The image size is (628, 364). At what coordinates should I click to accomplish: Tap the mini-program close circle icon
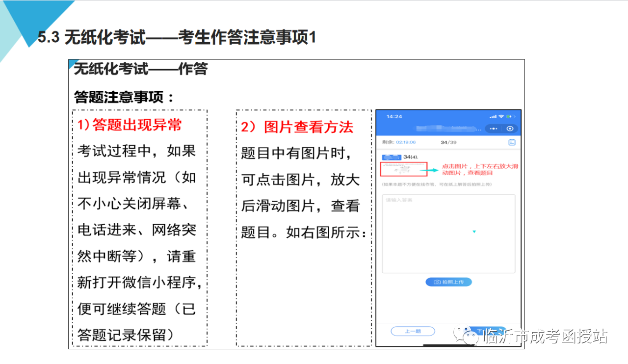[x=510, y=129]
